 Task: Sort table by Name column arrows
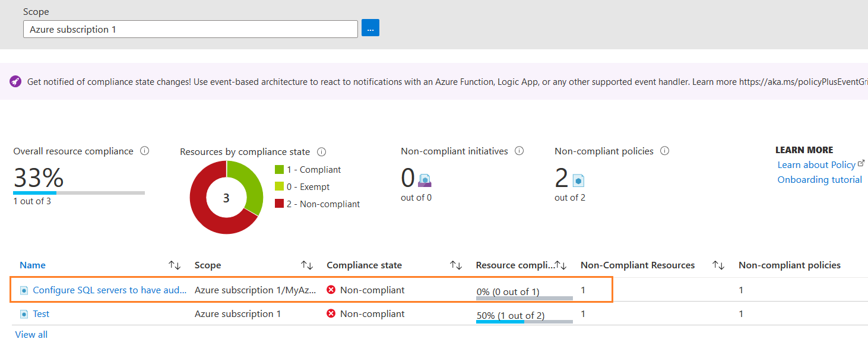pos(175,265)
